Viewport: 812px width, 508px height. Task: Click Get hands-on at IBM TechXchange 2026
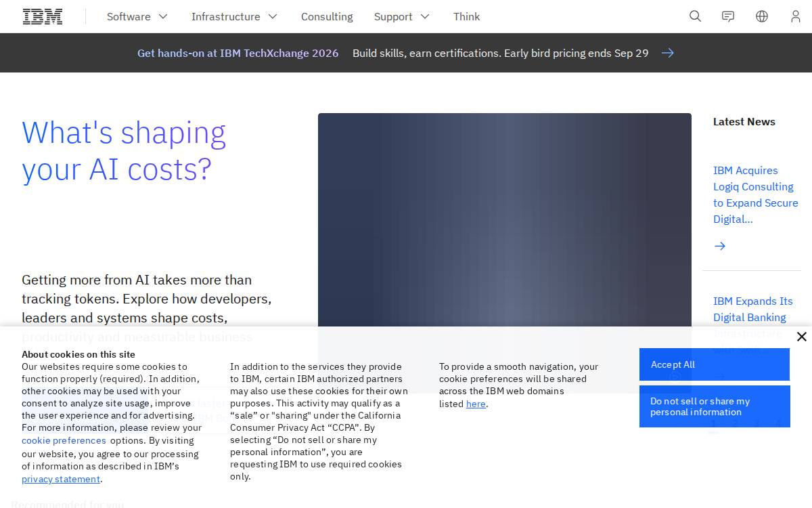click(x=238, y=53)
